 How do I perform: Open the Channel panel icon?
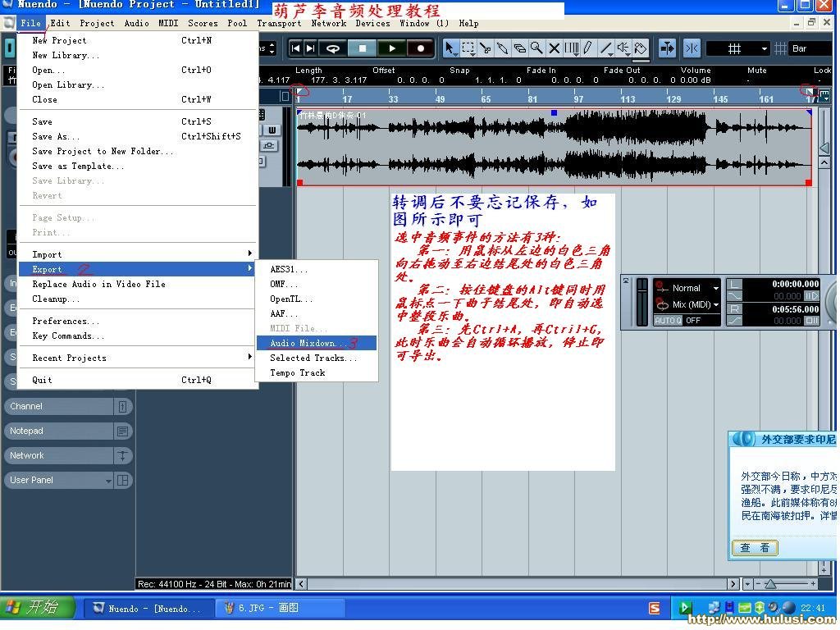[x=122, y=407]
